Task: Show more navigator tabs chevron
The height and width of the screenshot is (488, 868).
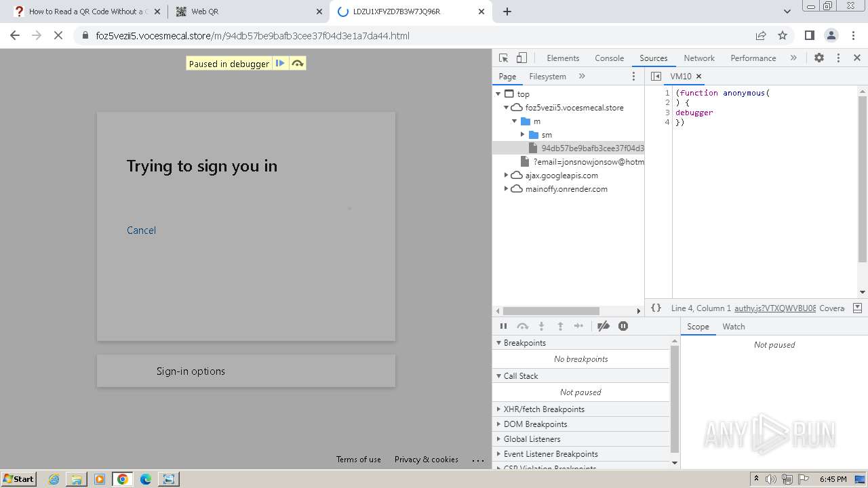Action: (x=582, y=77)
